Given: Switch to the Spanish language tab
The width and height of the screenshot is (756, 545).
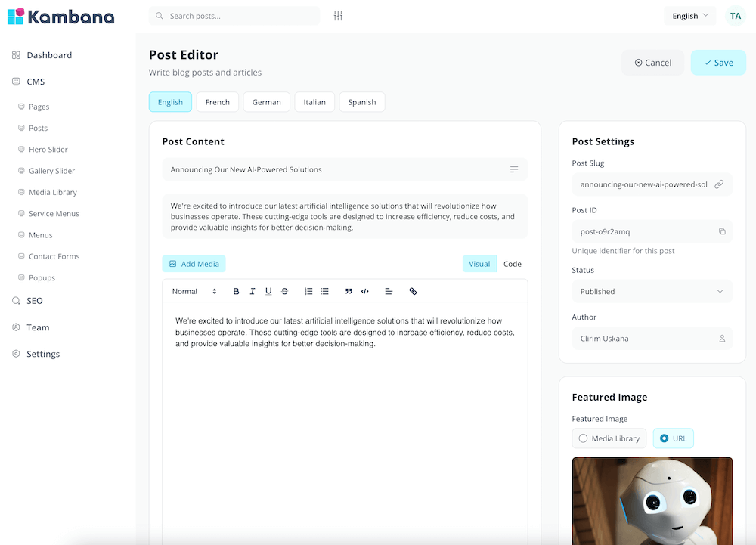Looking at the screenshot, I should point(362,102).
